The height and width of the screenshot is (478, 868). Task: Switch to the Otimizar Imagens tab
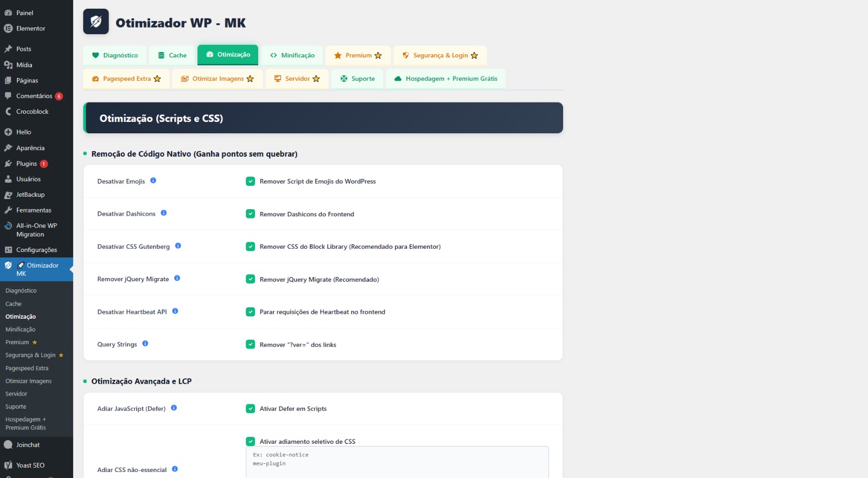click(218, 79)
